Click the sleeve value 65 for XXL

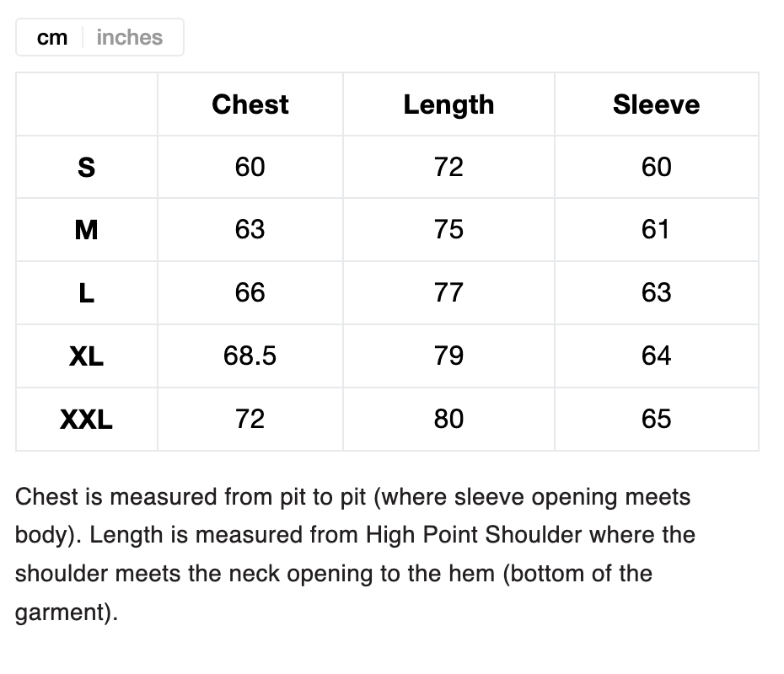[x=656, y=420]
